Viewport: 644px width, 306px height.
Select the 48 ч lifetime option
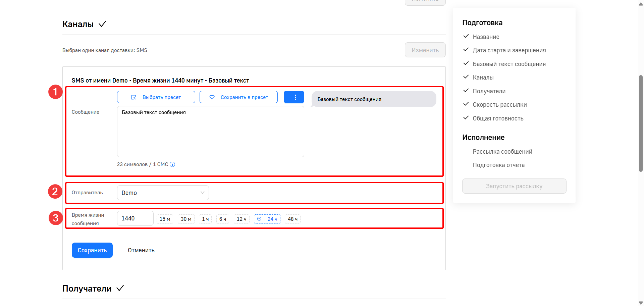(292, 219)
